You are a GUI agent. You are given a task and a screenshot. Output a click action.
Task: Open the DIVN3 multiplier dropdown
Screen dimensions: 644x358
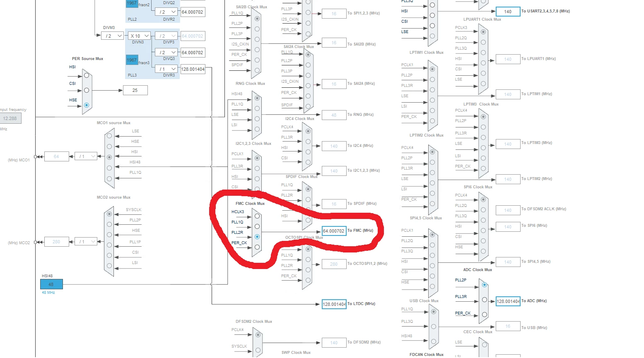[139, 36]
